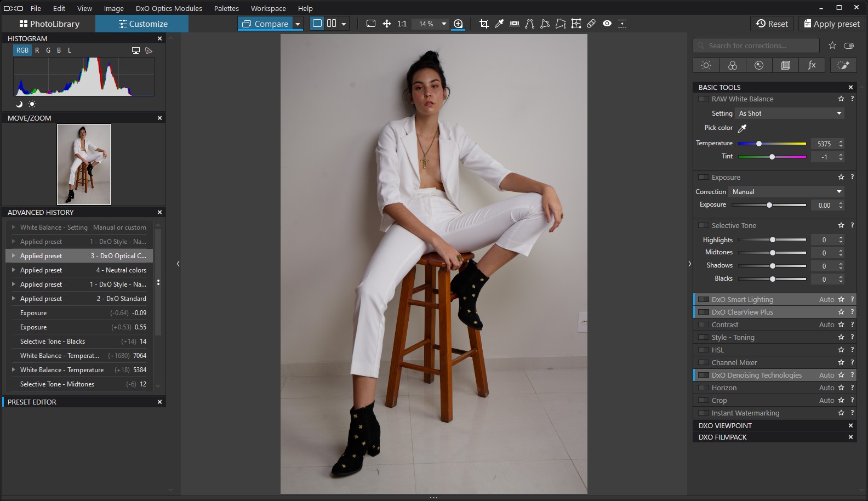Open the DxO Optics Modules menu
This screenshot has height=501, width=868.
pos(169,8)
